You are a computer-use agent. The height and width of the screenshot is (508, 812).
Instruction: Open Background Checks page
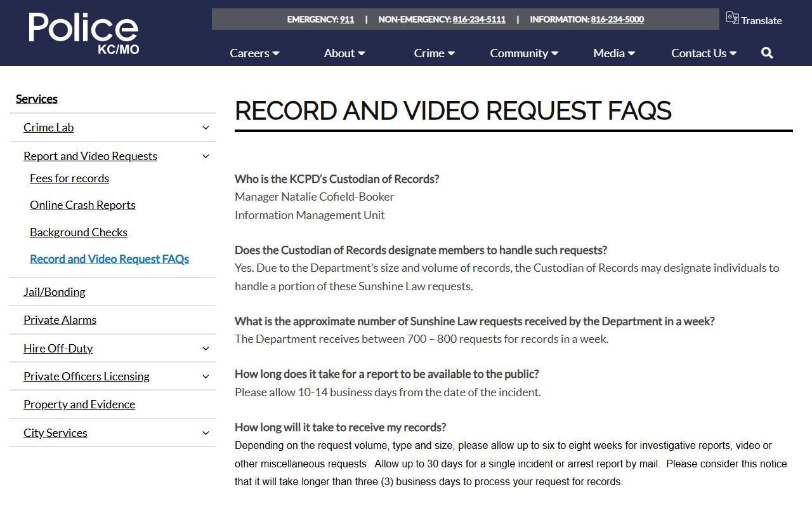click(x=79, y=232)
